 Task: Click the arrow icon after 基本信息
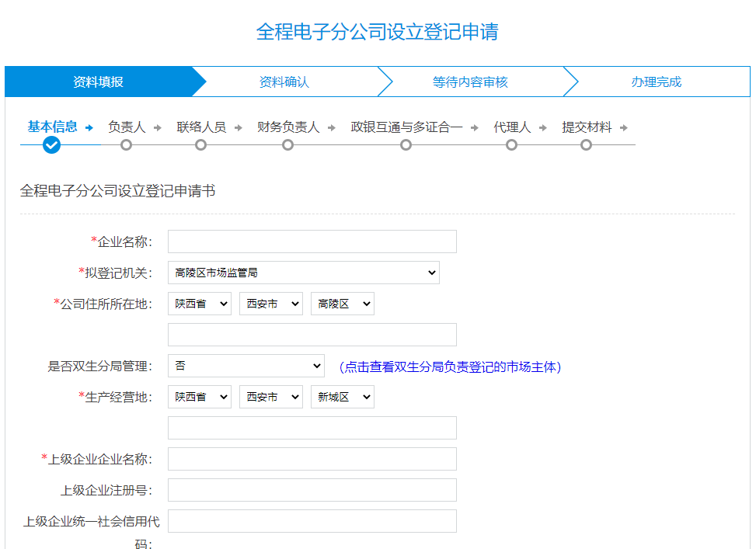click(x=89, y=127)
